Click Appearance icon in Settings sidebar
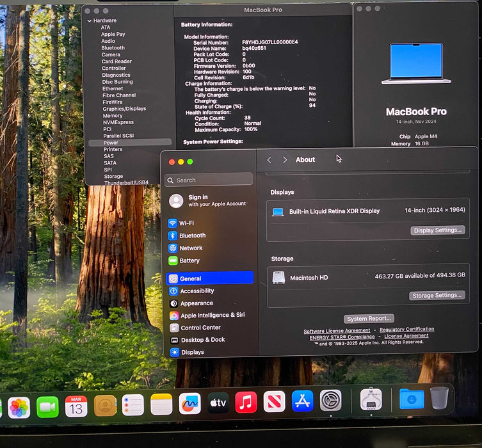 (173, 303)
